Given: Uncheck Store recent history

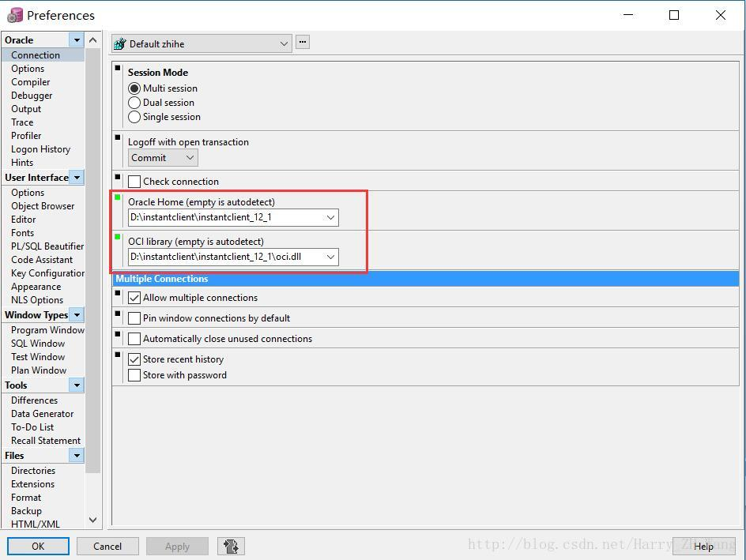Looking at the screenshot, I should [x=134, y=359].
